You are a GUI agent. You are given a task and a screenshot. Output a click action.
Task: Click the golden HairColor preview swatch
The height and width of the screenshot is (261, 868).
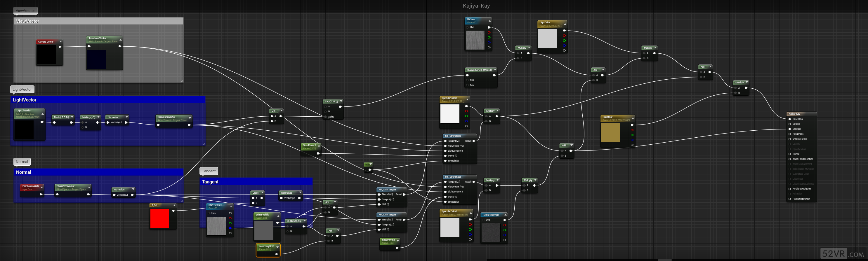pos(611,133)
